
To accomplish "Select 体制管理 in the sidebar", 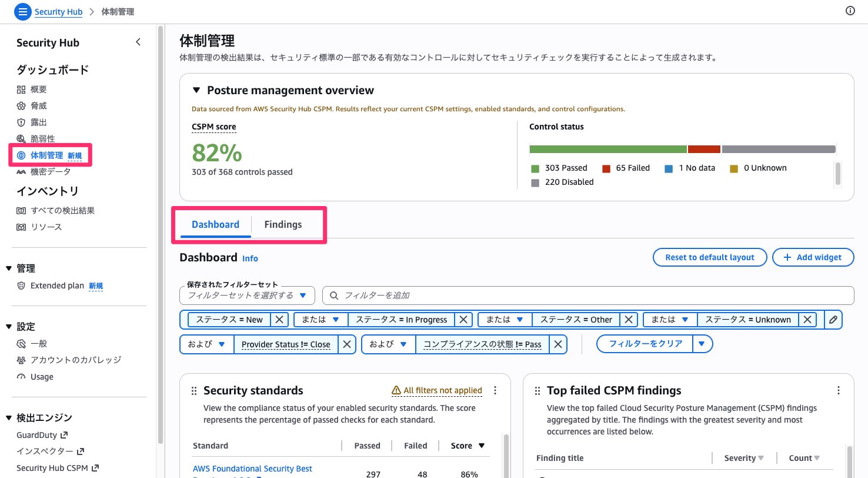I will [47, 155].
